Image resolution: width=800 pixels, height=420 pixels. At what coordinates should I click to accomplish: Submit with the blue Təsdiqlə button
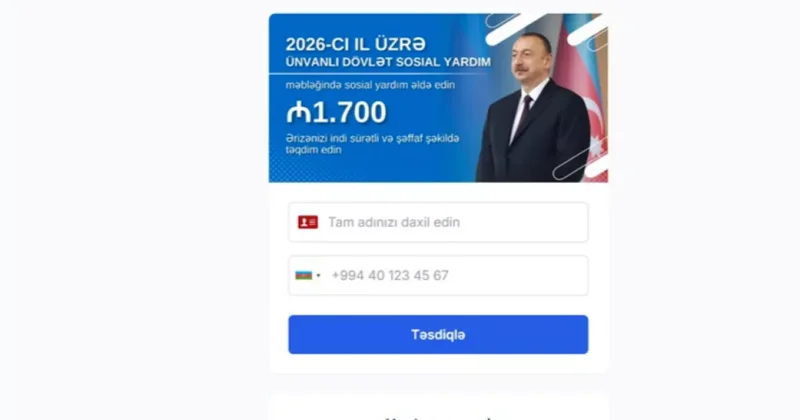(x=438, y=334)
